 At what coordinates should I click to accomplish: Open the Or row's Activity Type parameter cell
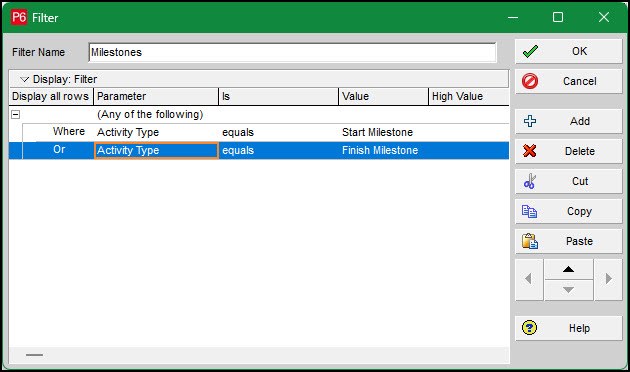click(156, 150)
